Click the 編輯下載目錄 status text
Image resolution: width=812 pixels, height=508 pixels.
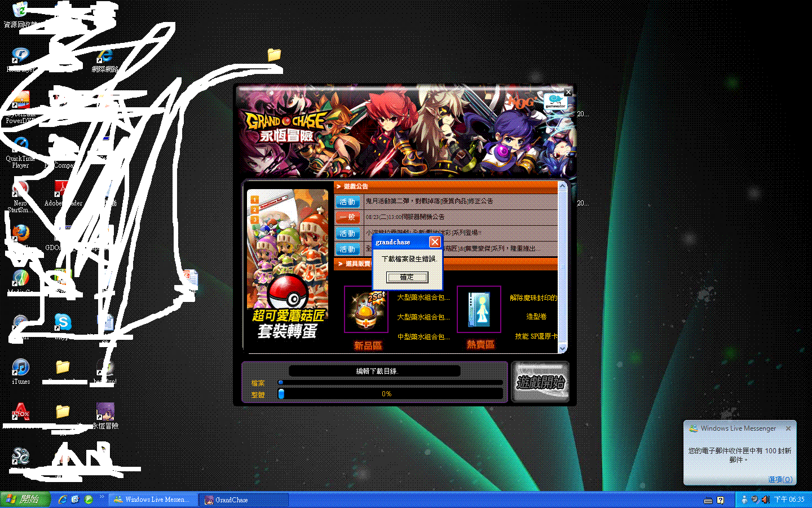[377, 371]
